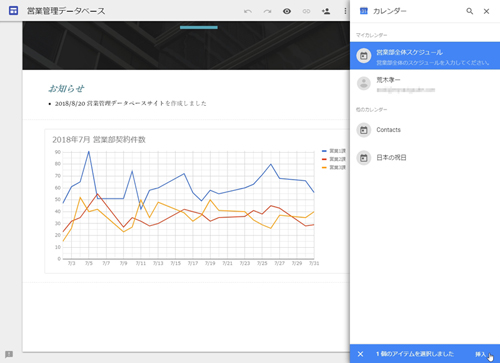
Task: Click the 日本の祝日 calendar icon
Action: point(364,157)
